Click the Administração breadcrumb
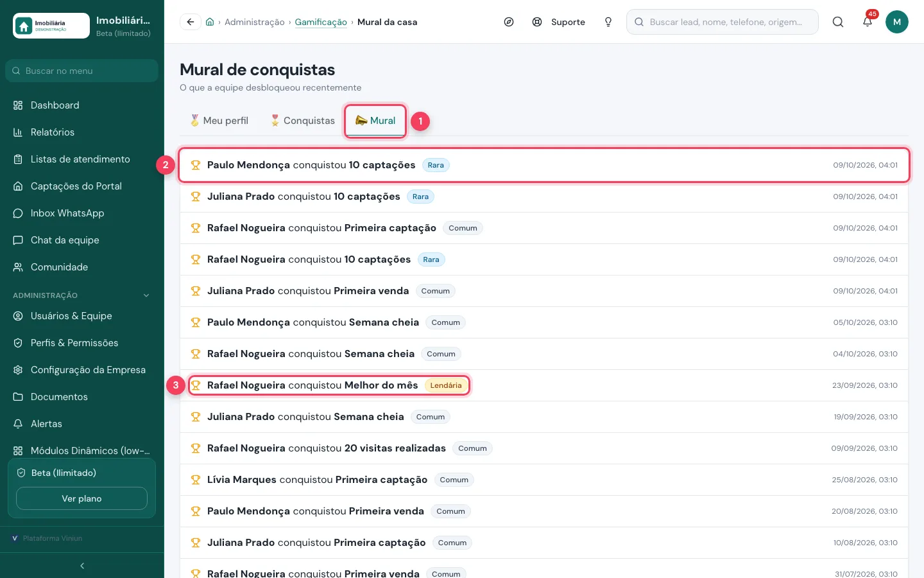Image resolution: width=924 pixels, height=578 pixels. [x=255, y=22]
